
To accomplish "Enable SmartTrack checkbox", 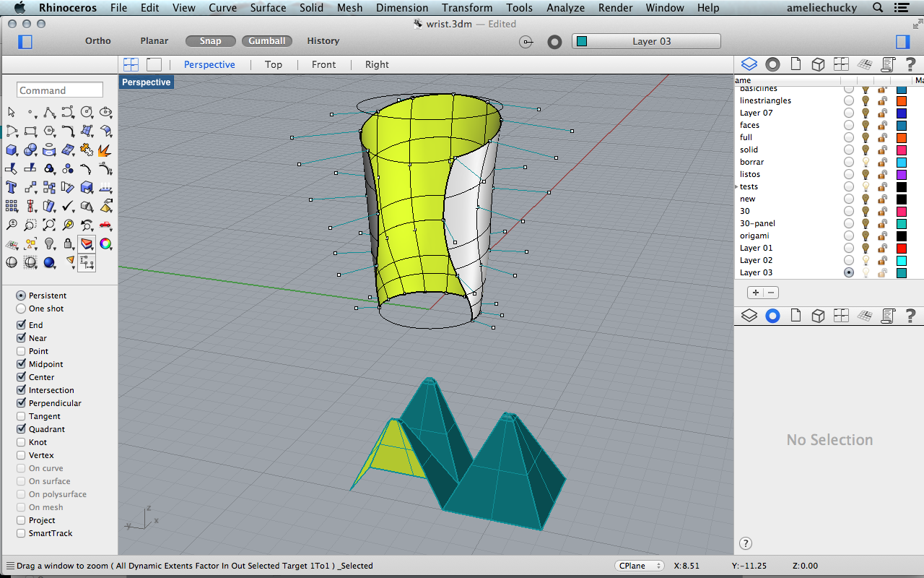I will [22, 533].
